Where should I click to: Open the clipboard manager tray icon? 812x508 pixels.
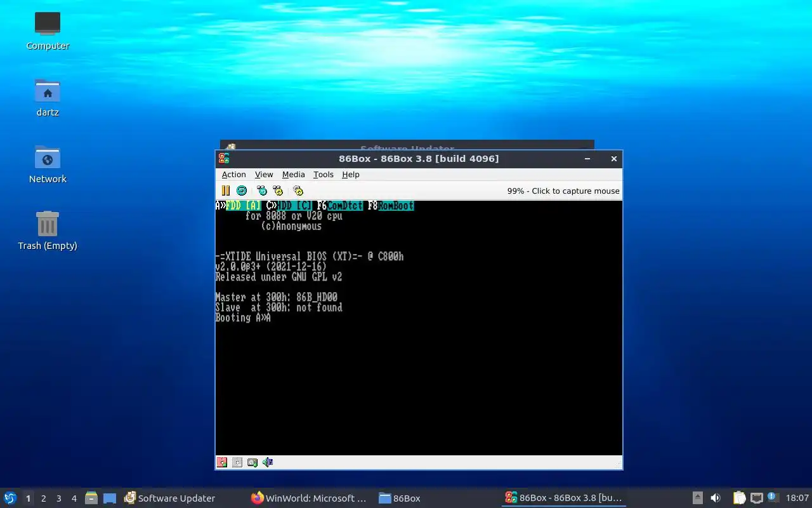pos(739,498)
